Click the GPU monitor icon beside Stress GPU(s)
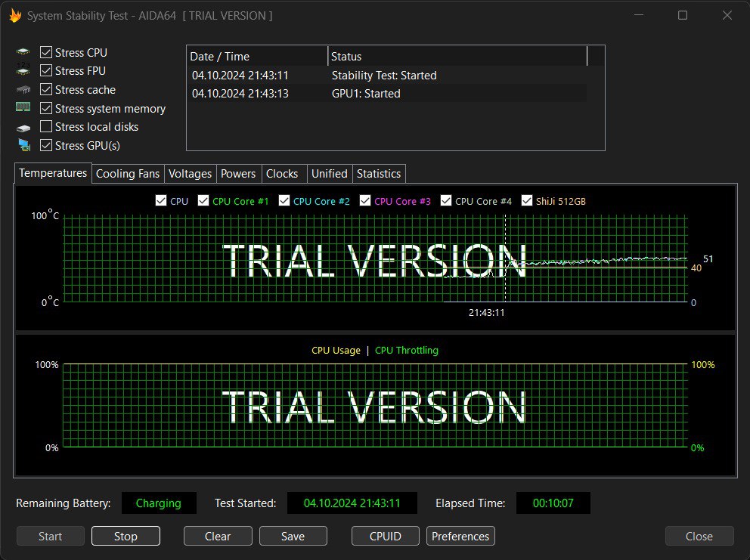 click(x=24, y=145)
